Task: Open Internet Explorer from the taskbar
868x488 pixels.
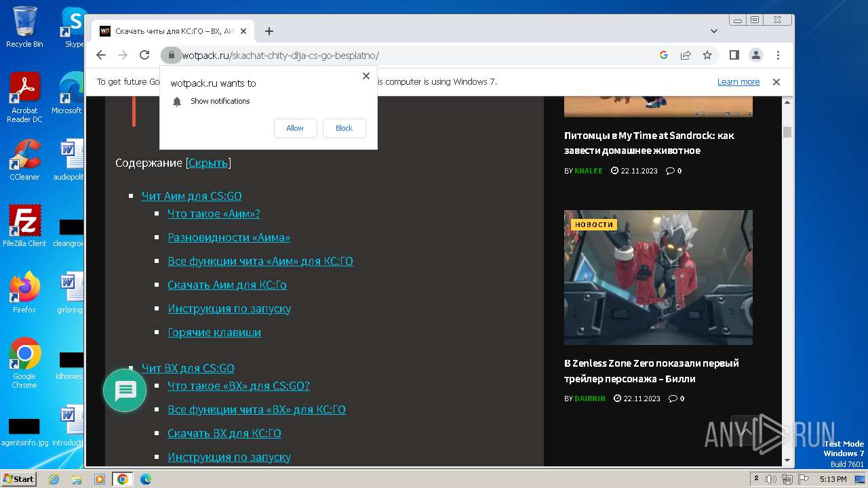Action: pyautogui.click(x=54, y=479)
